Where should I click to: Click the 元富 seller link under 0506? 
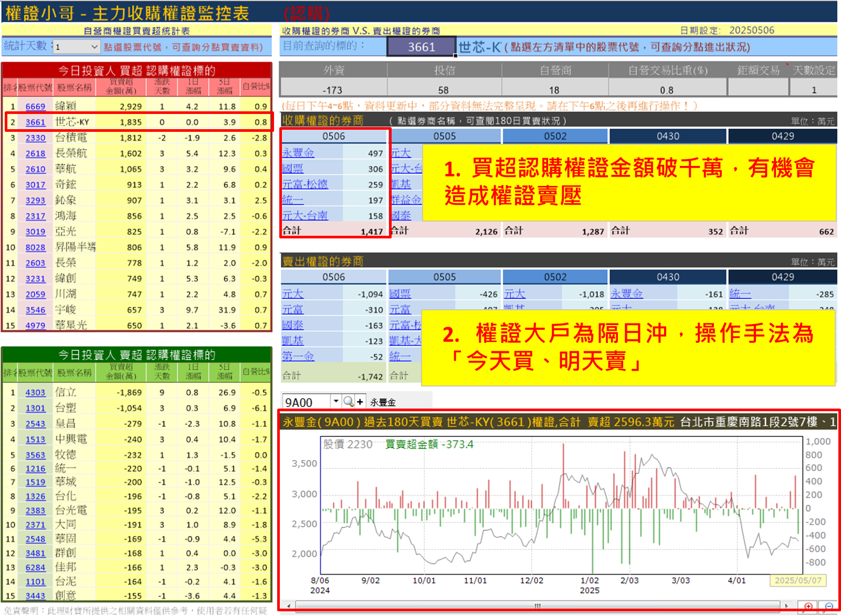[293, 310]
